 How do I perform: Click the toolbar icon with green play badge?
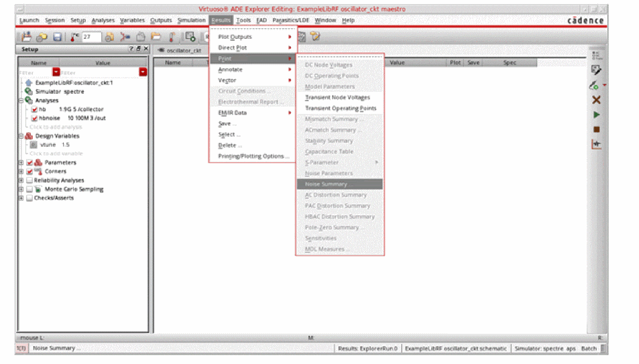coord(190,37)
